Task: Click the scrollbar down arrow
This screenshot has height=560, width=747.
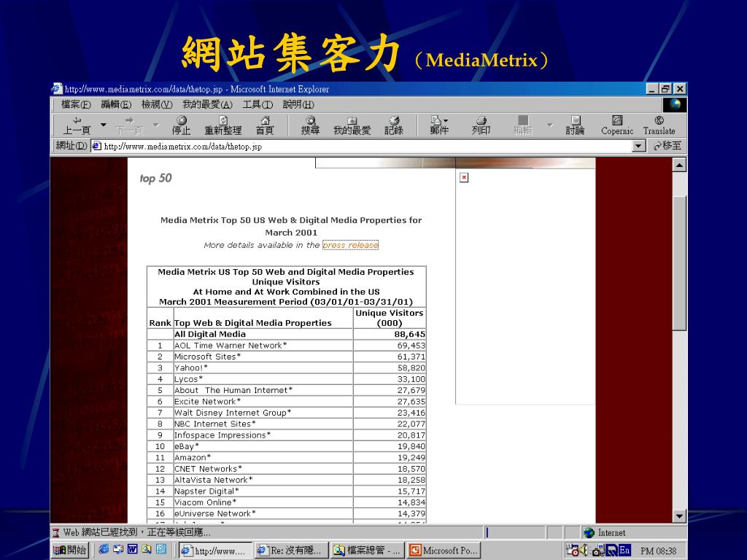Action: click(679, 516)
